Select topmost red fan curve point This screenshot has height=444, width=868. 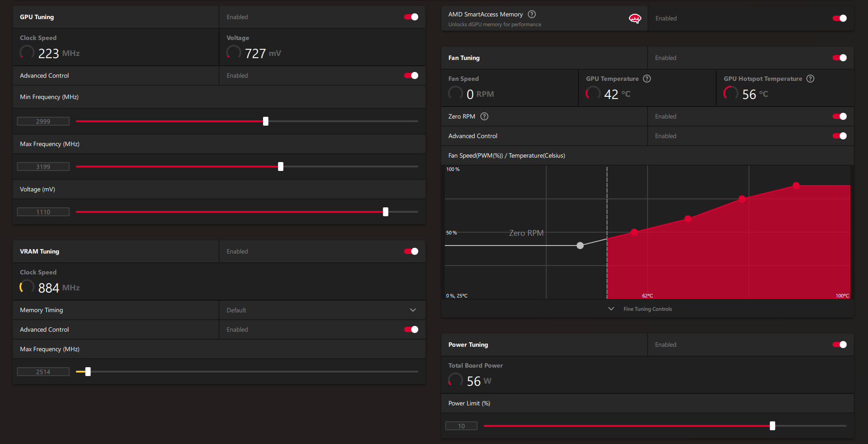pyautogui.click(x=796, y=186)
